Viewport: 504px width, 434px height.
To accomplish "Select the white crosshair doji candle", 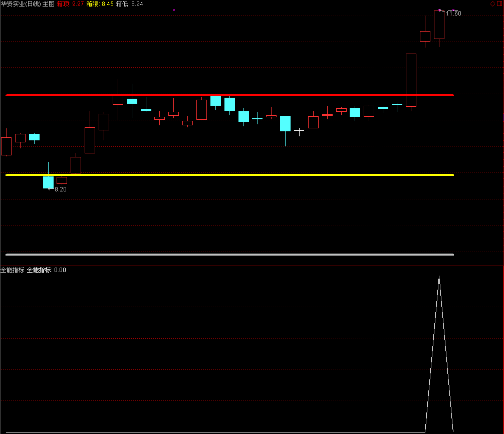I will (x=299, y=131).
